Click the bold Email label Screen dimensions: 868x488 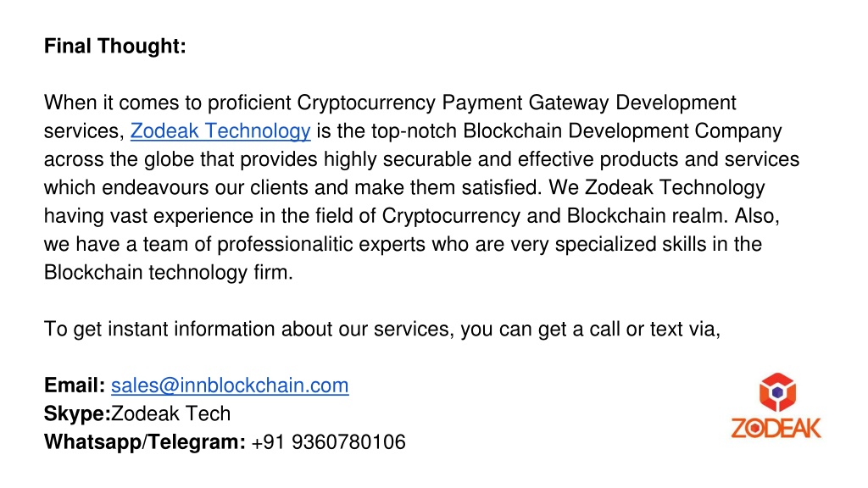pyautogui.click(x=75, y=385)
